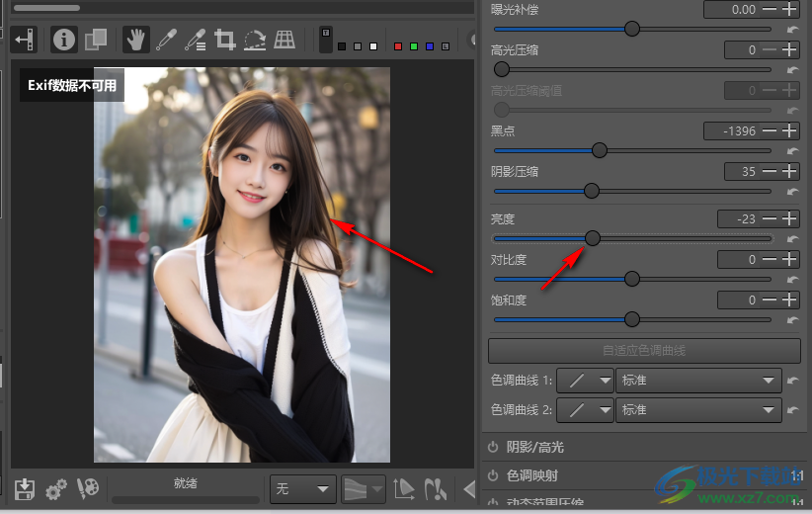The height and width of the screenshot is (514, 812).
Task: Reset 黑点 slider to default
Action: 792,151
